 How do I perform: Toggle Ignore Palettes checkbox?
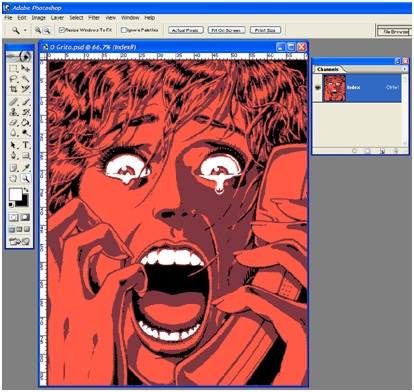pyautogui.click(x=123, y=30)
